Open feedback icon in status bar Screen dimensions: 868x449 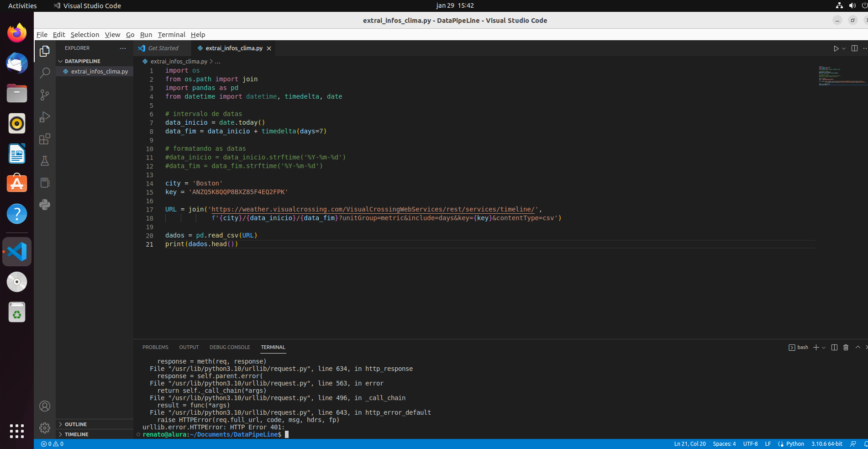[853, 444]
